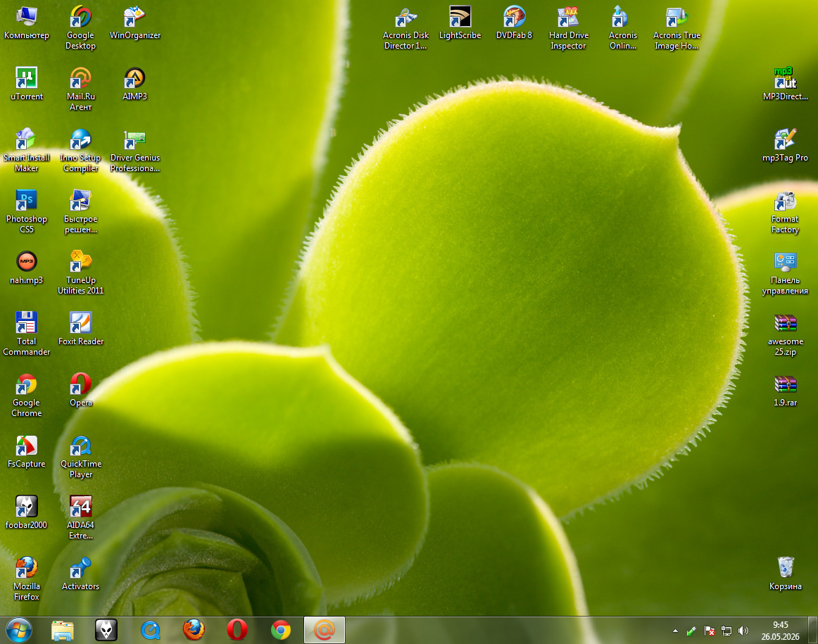Select the WinOrganizer shortcut

[x=134, y=23]
